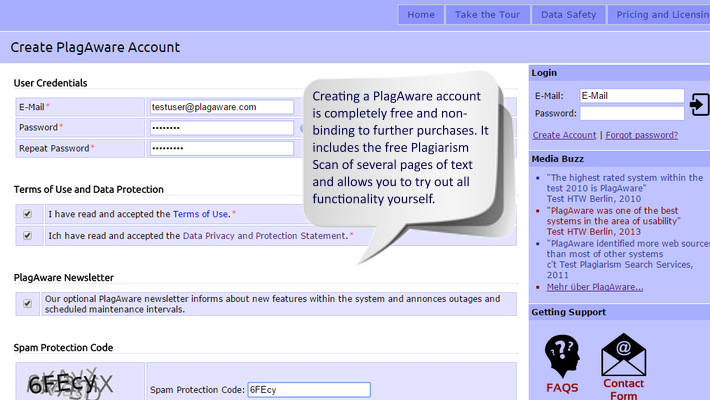Click the Terms of Use and Data Protection heading
710x400 pixels.
pos(89,189)
